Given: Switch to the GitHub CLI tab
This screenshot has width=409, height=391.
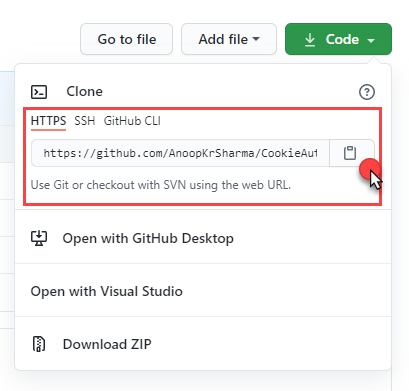Looking at the screenshot, I should [132, 121].
